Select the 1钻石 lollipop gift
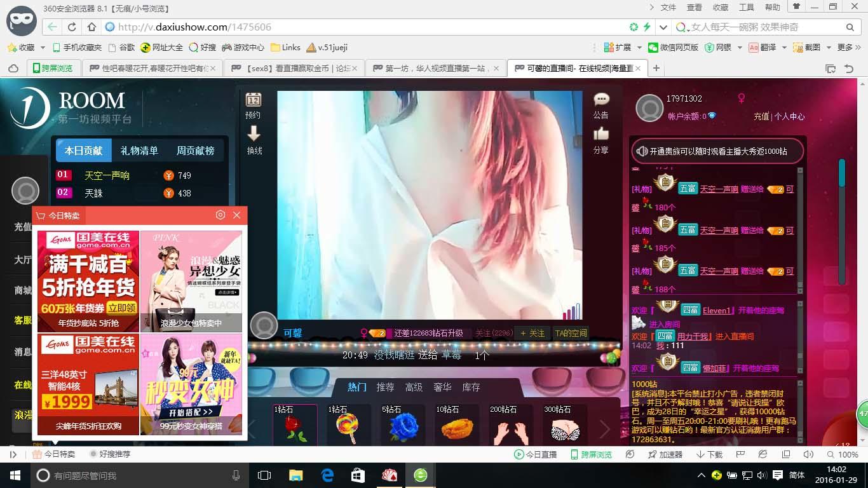The width and height of the screenshot is (868, 488). coord(349,424)
